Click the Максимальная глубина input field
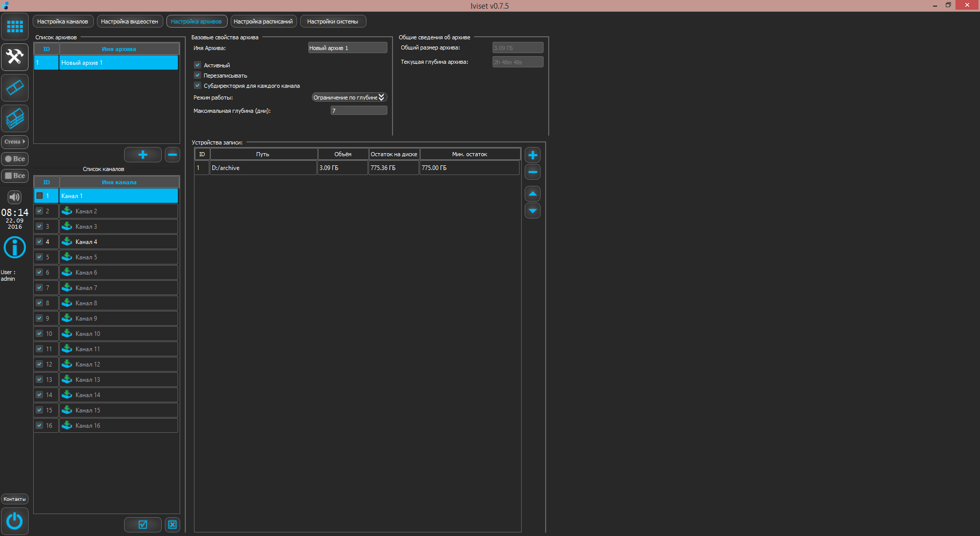Image resolution: width=980 pixels, height=536 pixels. click(x=358, y=111)
